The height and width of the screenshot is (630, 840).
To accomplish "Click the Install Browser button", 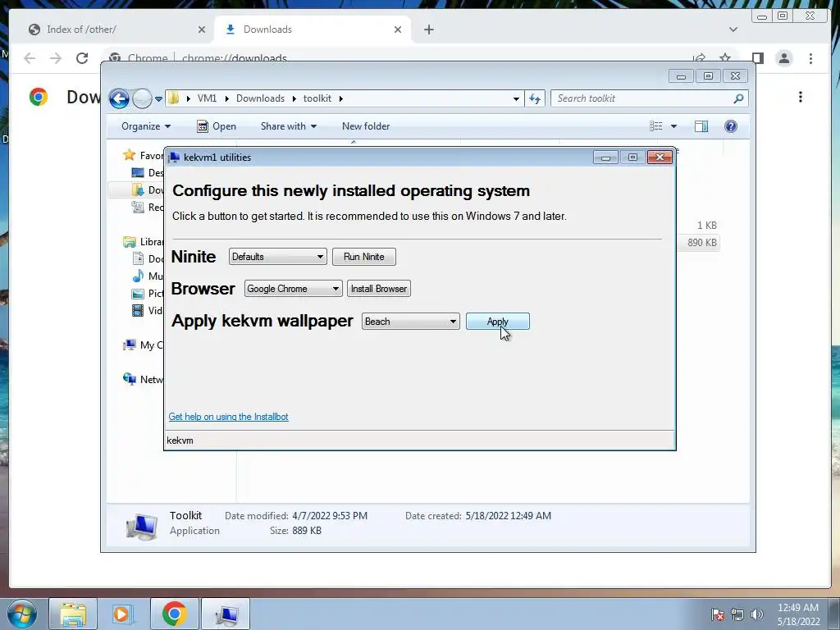I will [379, 288].
